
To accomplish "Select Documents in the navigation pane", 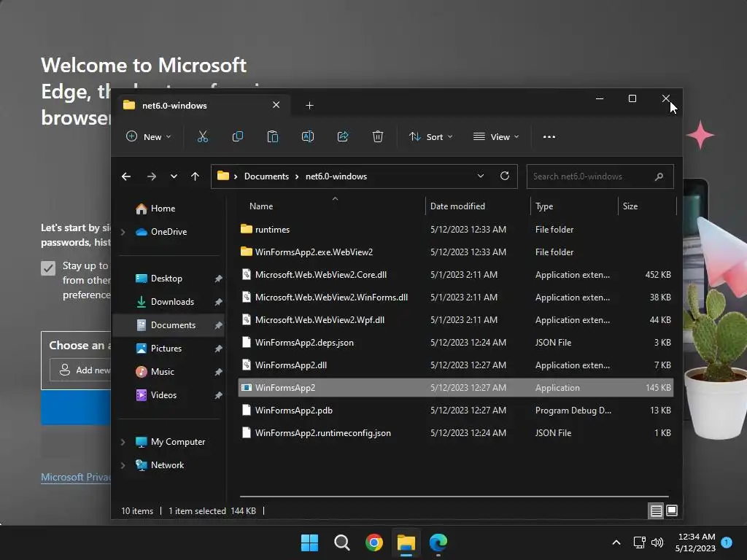I will (169, 325).
